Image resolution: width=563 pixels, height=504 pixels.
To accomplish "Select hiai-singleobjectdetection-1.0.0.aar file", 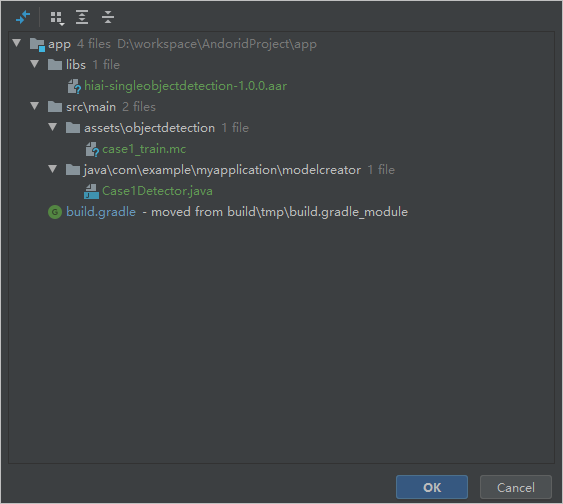I will (x=185, y=86).
